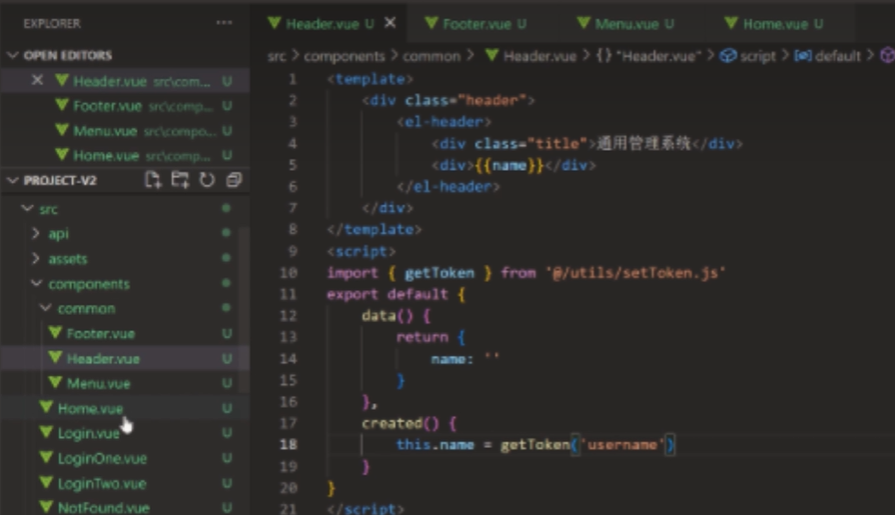Collapse the common folder
Image resolution: width=895 pixels, height=515 pixels.
point(45,308)
